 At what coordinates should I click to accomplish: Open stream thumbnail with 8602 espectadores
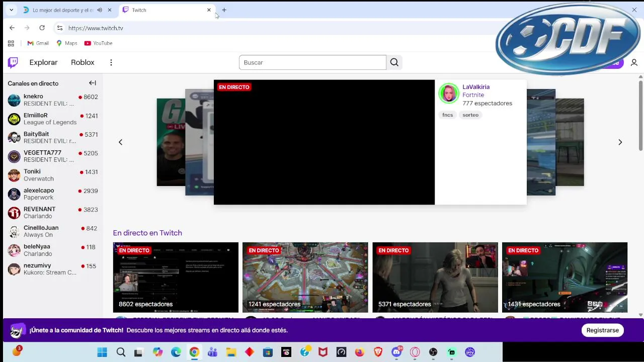(176, 278)
